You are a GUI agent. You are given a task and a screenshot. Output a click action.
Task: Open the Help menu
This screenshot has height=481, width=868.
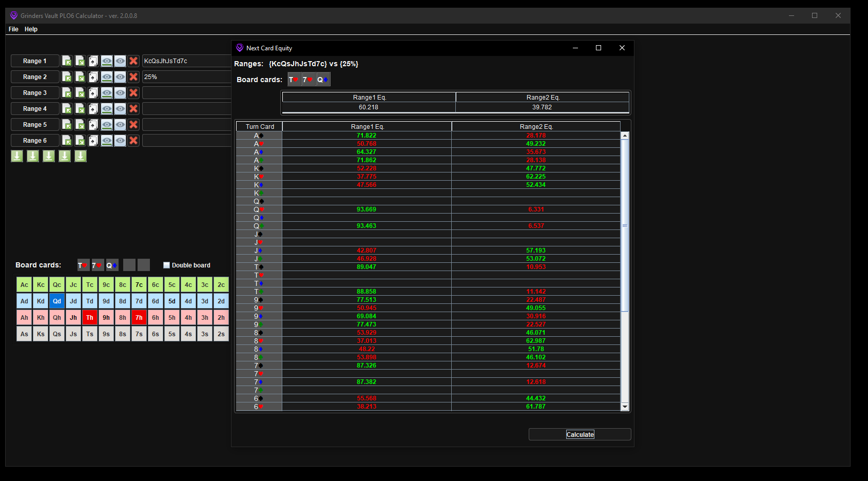coord(31,29)
